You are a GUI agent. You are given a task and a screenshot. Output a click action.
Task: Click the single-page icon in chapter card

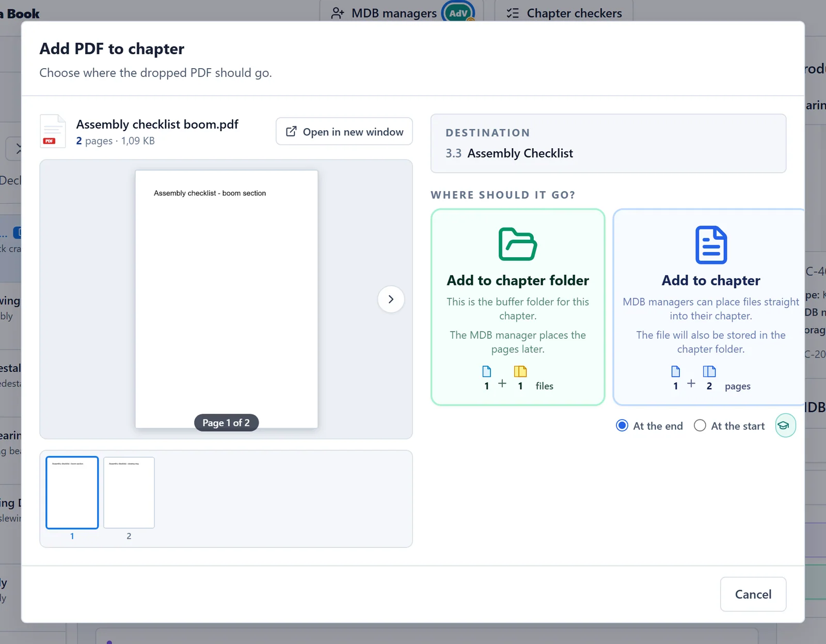tap(675, 371)
